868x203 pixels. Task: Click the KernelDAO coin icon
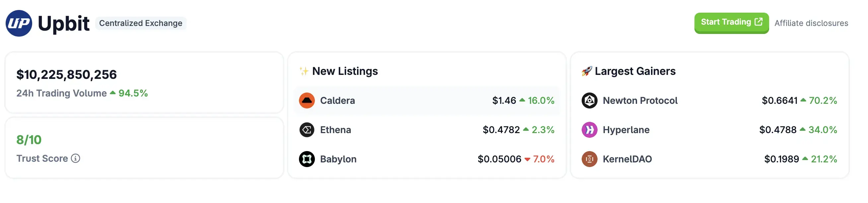click(589, 159)
